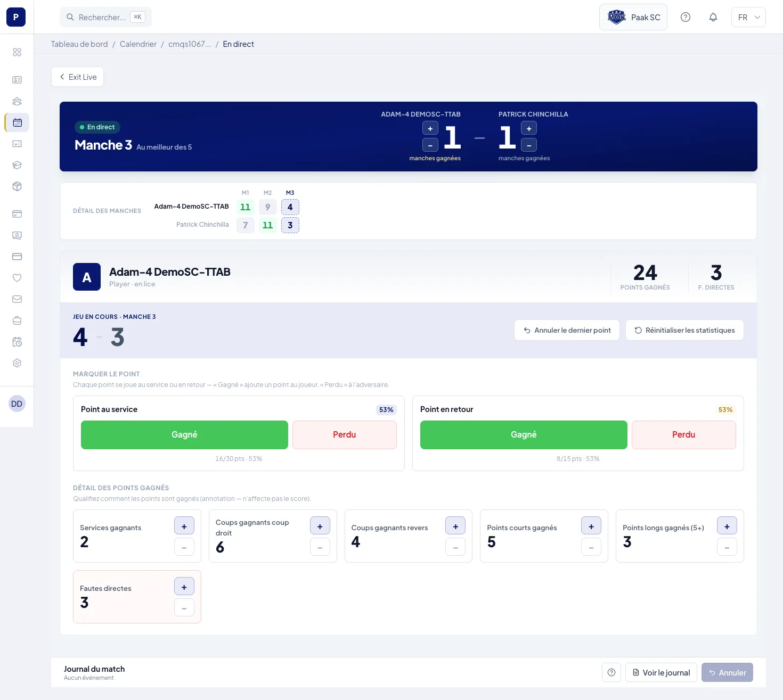This screenshot has width=783, height=700.
Task: Click the help question mark icon in header
Action: [x=686, y=17]
